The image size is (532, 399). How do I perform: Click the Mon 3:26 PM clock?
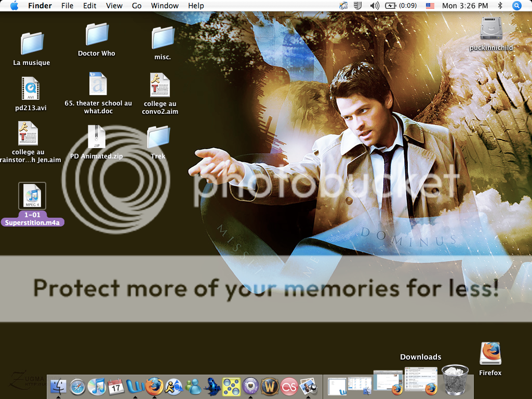[465, 6]
